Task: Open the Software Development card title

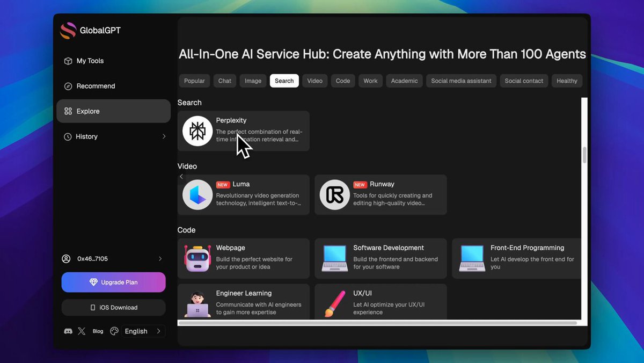Action: click(x=389, y=248)
